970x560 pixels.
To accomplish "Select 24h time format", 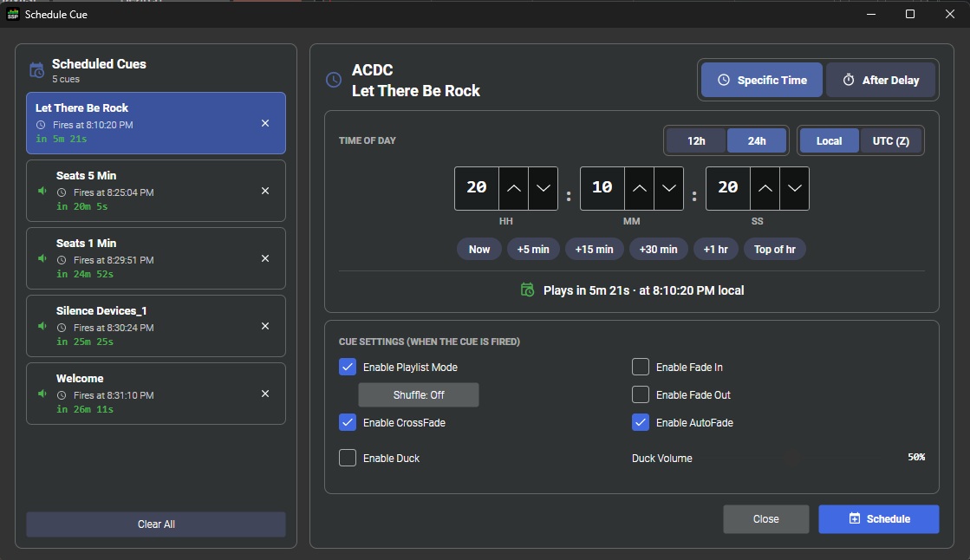I will (757, 141).
